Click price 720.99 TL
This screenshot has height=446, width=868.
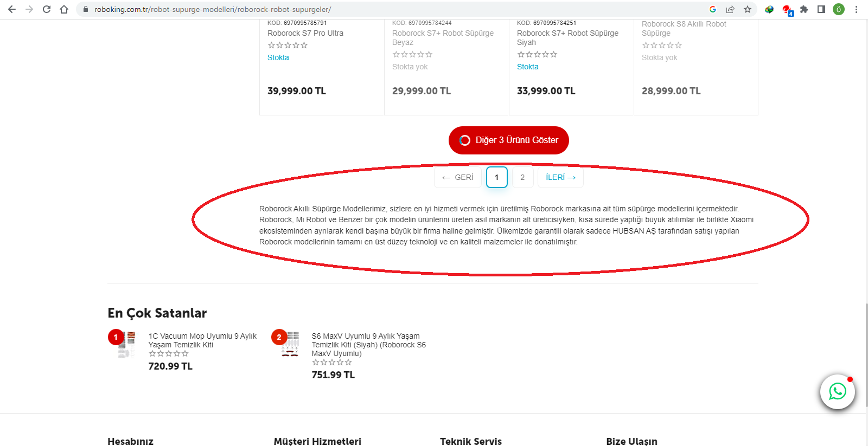170,366
